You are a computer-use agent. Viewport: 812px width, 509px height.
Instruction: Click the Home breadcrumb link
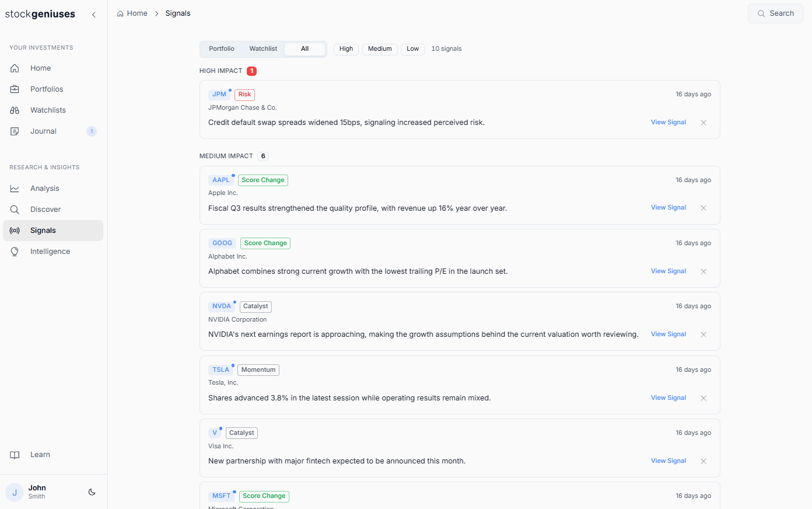pos(132,13)
